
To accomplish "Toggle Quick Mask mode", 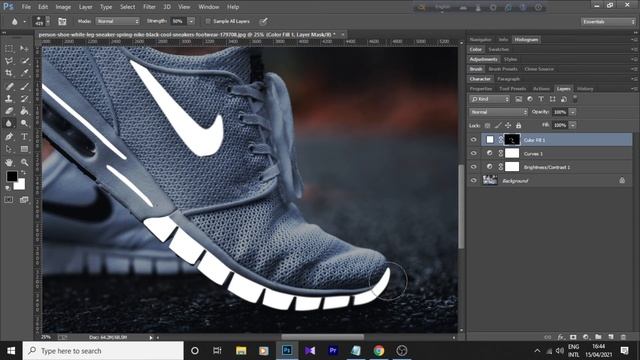I will [x=9, y=200].
